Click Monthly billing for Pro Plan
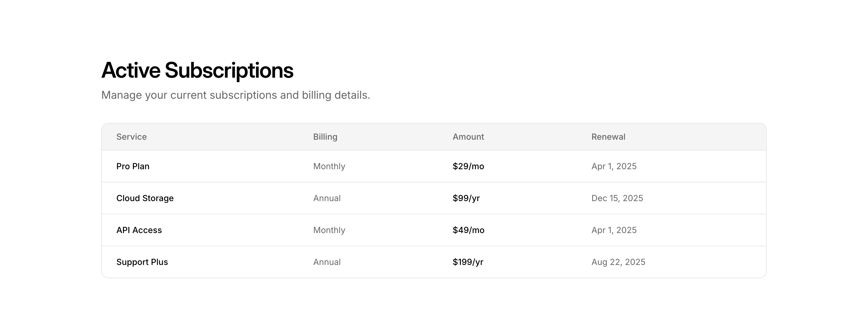868x336 pixels. [329, 166]
